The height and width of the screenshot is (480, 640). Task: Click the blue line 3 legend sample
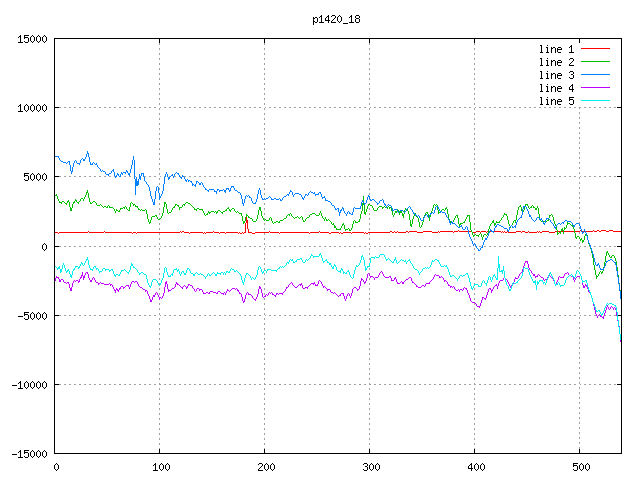595,75
